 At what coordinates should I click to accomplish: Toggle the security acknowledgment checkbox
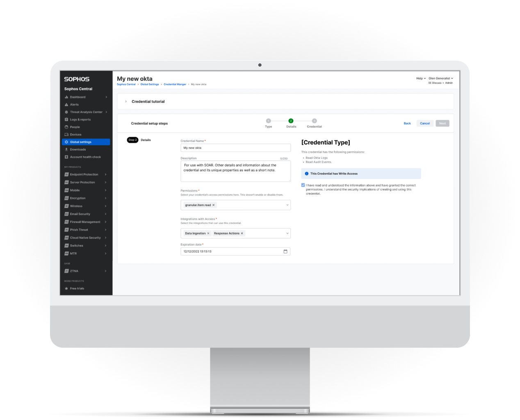click(x=303, y=185)
